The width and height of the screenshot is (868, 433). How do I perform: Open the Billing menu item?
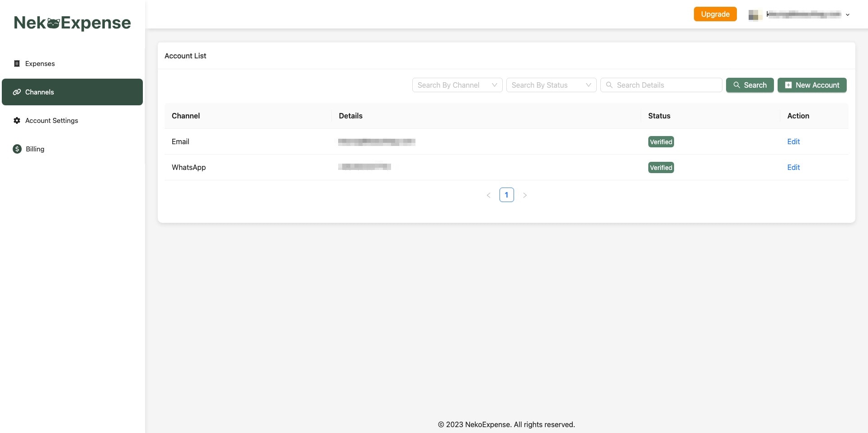[x=72, y=149]
